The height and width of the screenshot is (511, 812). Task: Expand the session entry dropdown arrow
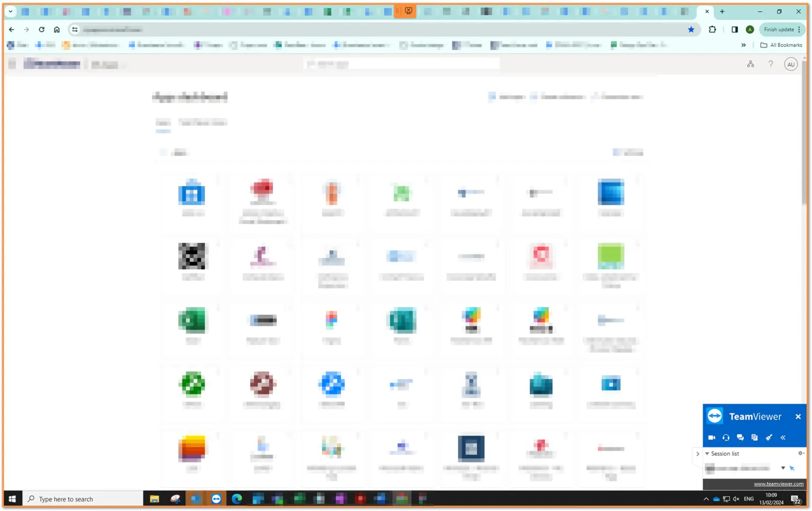pos(783,468)
